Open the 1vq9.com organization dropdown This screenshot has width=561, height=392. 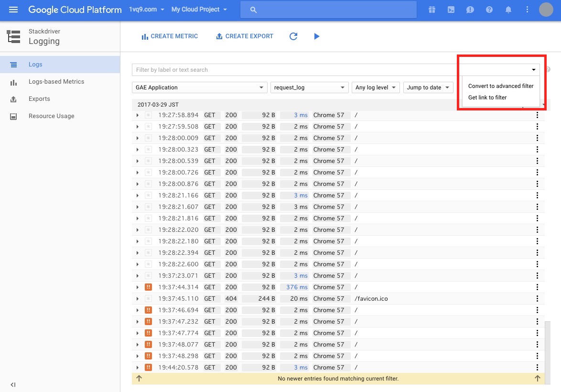146,9
